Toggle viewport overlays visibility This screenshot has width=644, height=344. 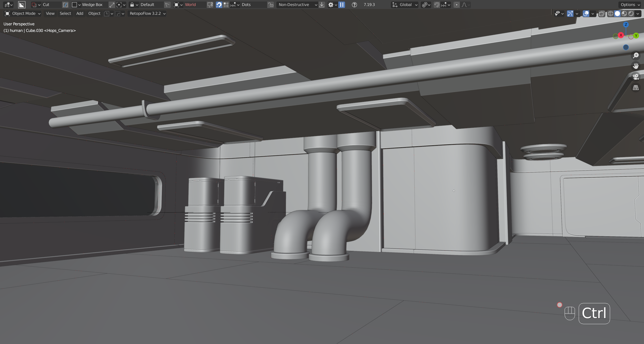pyautogui.click(x=586, y=14)
